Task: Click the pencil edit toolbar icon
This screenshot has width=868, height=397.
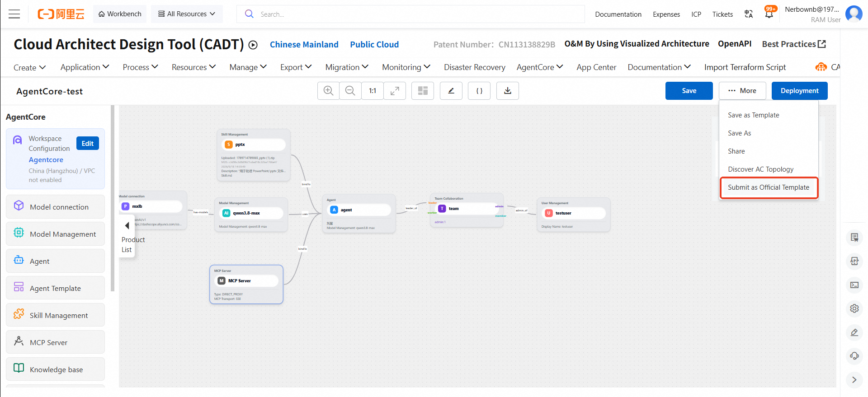Action: [451, 91]
